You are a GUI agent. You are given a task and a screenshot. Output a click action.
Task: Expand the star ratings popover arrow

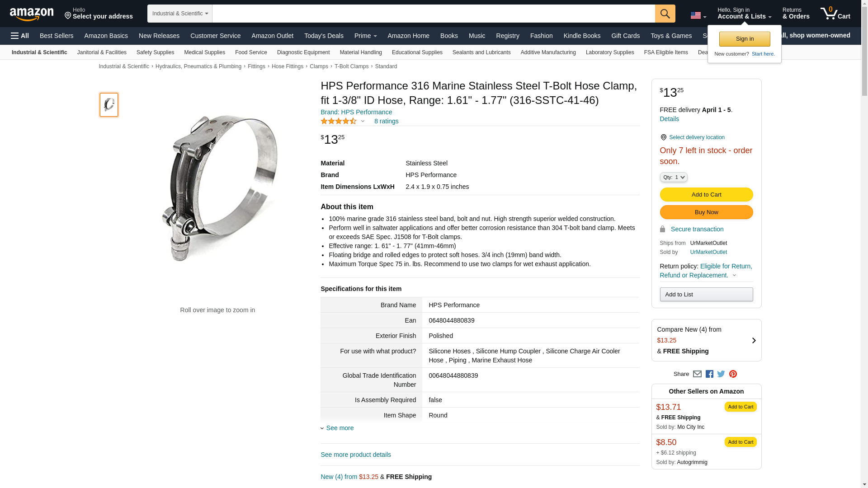tap(363, 121)
